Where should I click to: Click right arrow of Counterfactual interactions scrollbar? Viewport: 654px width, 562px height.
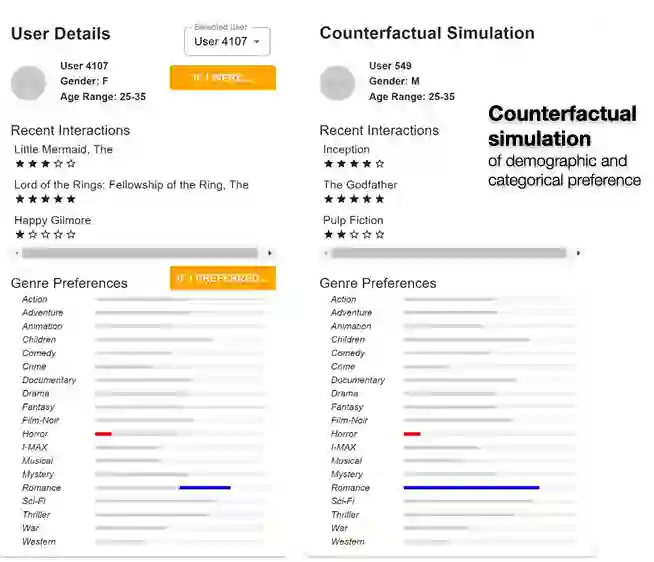tap(579, 254)
